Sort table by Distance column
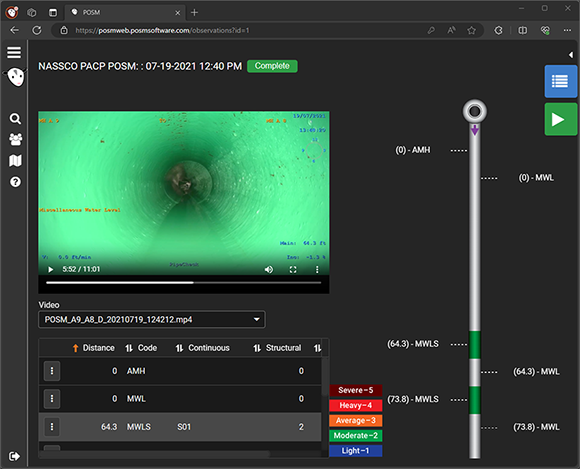Viewport: 580px width, 469px height. tap(93, 348)
